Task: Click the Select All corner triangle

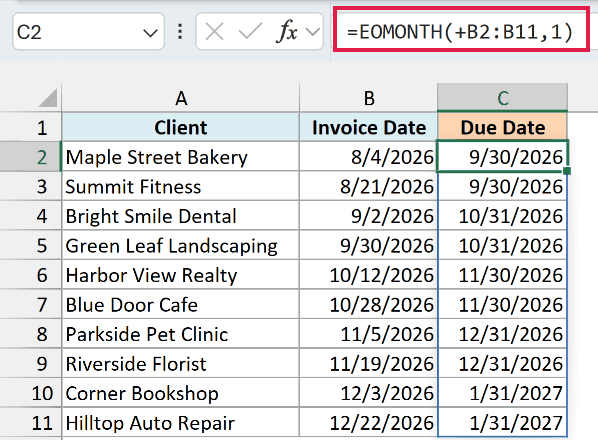Action: (x=48, y=98)
